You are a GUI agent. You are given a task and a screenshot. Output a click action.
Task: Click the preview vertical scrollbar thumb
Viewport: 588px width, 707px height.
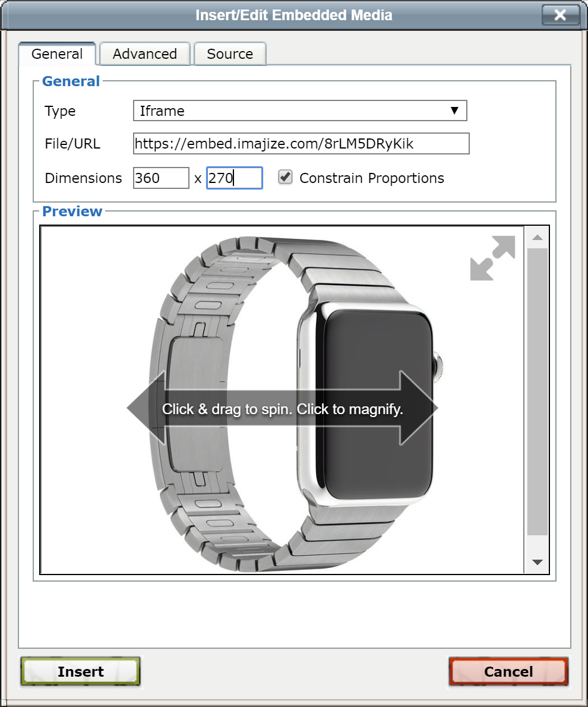(x=537, y=392)
